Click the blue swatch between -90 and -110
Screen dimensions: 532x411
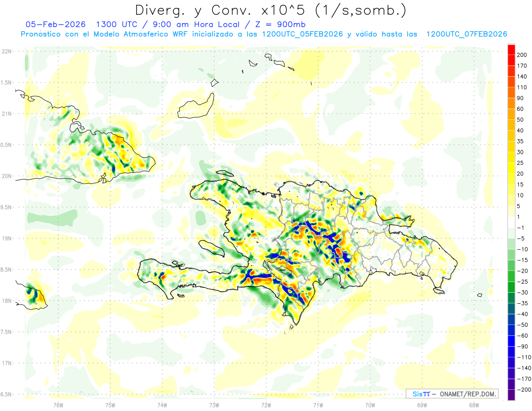coord(511,352)
